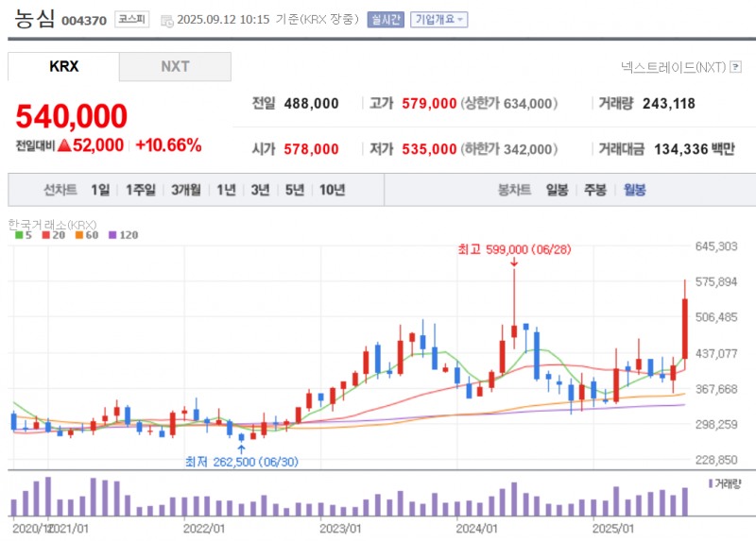Screen dimensions: 756x541
Task: Click the 코스피 market badge
Action: pos(131,19)
